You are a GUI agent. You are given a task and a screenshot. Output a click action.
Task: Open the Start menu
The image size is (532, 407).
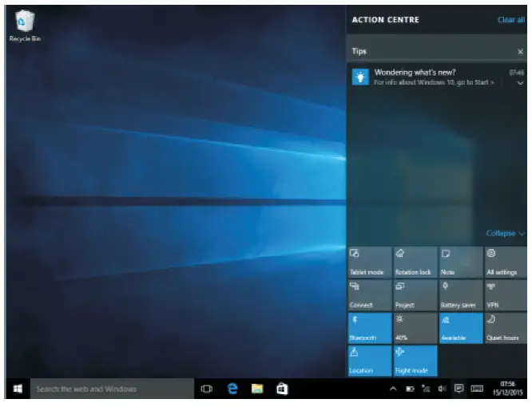click(17, 389)
